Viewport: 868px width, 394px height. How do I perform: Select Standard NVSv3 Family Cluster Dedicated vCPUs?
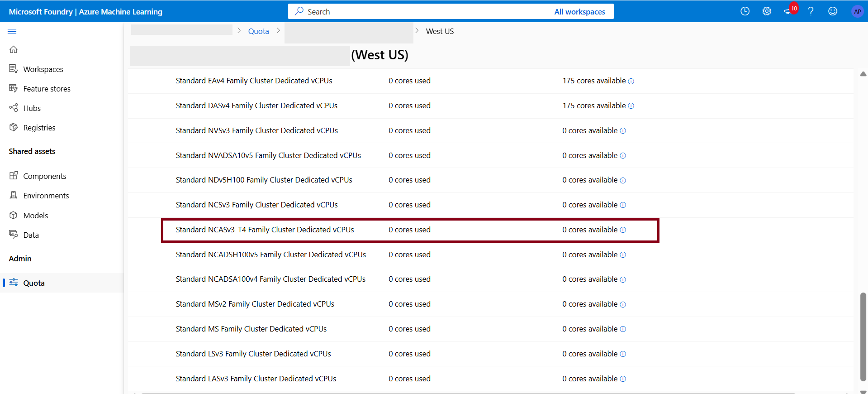point(256,130)
